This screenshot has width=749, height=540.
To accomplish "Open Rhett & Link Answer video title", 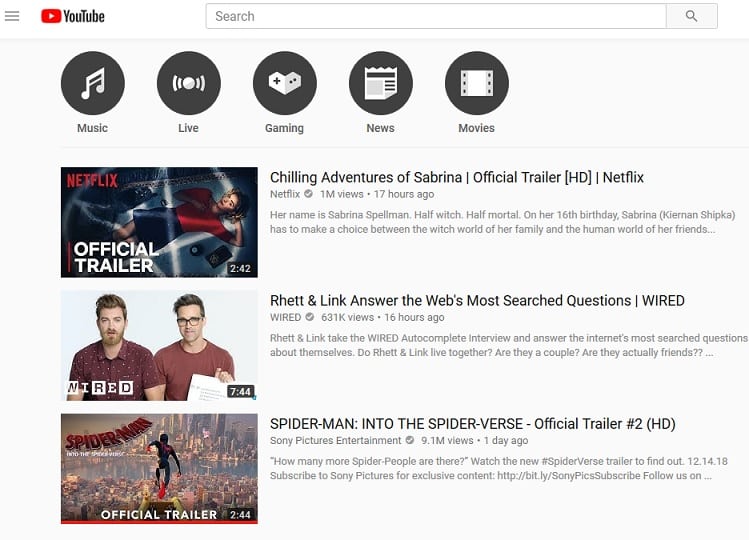I will (477, 301).
